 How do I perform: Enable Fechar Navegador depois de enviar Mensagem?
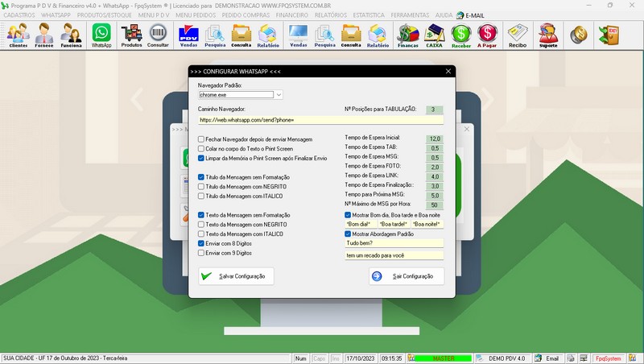pos(202,139)
